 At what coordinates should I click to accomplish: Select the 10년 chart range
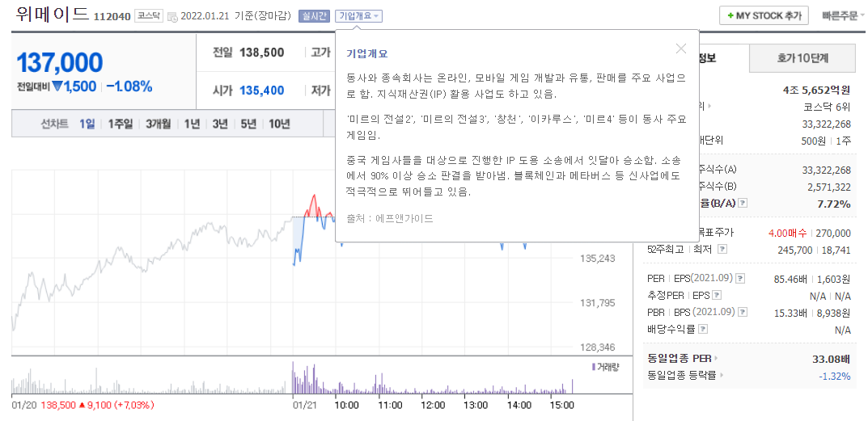[279, 124]
